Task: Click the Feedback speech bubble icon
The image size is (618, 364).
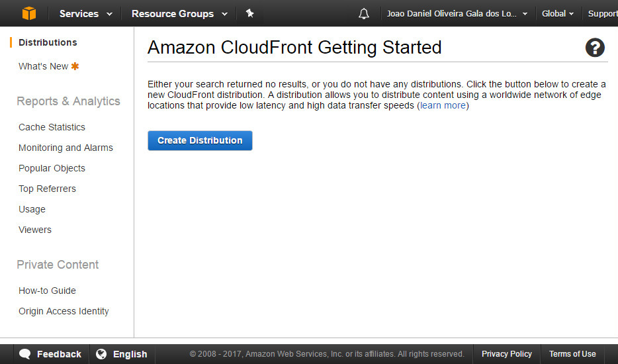Action: click(25, 354)
